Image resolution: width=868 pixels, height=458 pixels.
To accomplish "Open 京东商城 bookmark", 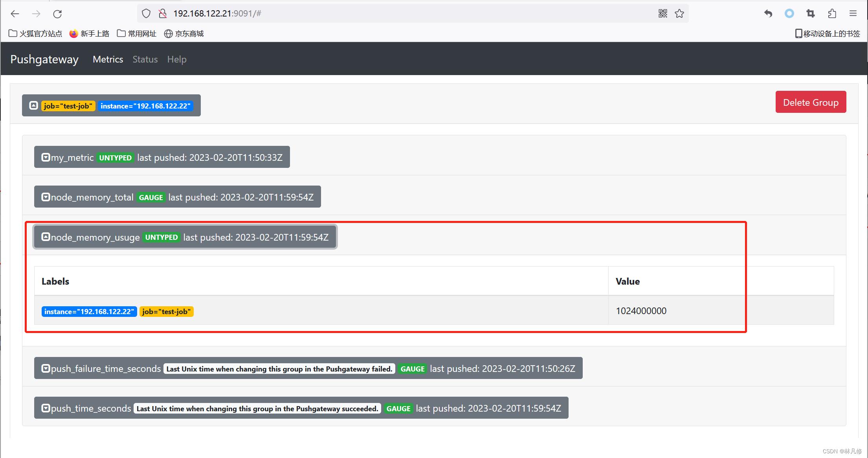I will [x=184, y=34].
